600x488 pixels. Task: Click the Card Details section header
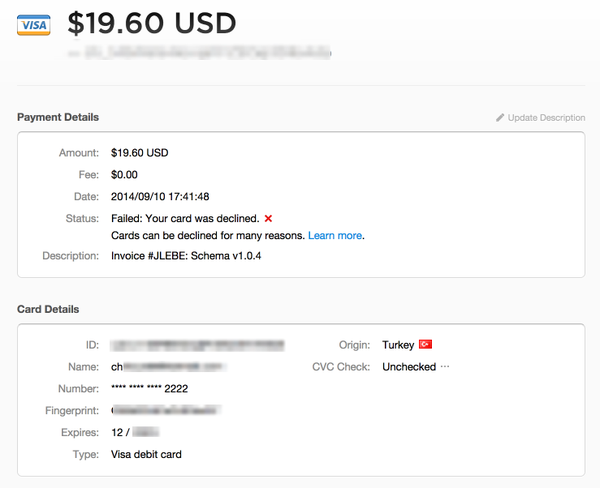coord(48,309)
